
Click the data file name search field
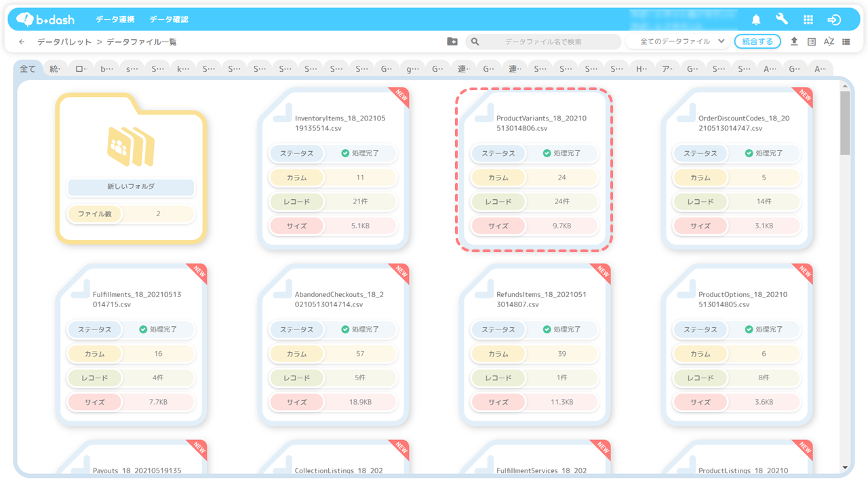click(x=543, y=42)
